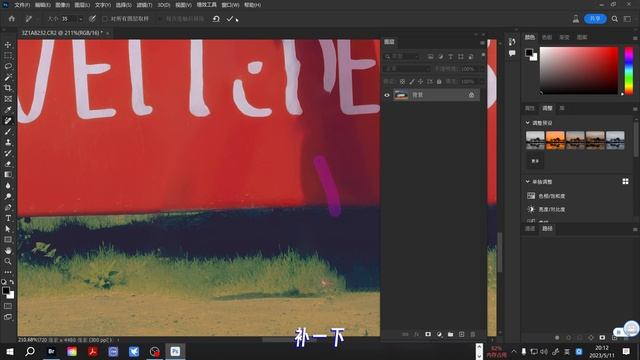This screenshot has width=640, height=360.
Task: Select the IZ1A8232.CR2 document tab
Action: [x=61, y=33]
